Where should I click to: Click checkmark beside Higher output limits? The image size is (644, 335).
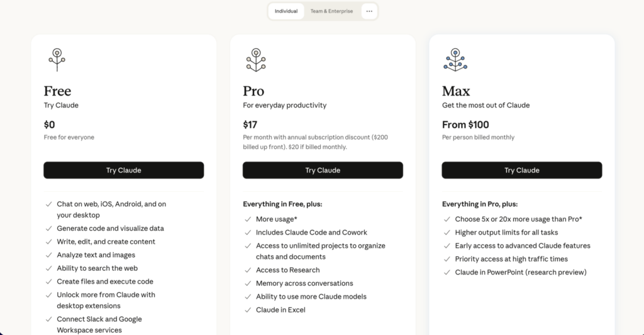(x=447, y=233)
